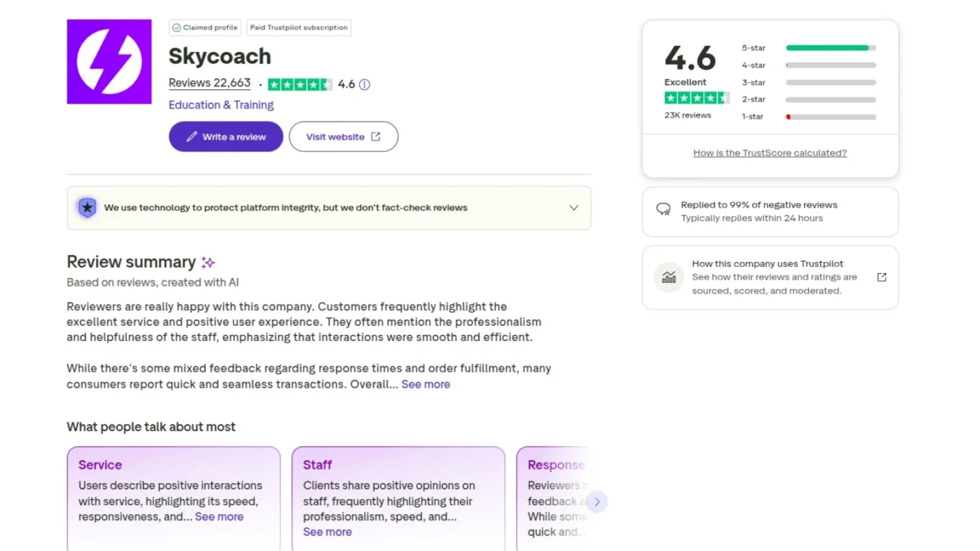Click the Claimed profile checkmark badge
This screenshot has height=551, width=980.
(205, 28)
